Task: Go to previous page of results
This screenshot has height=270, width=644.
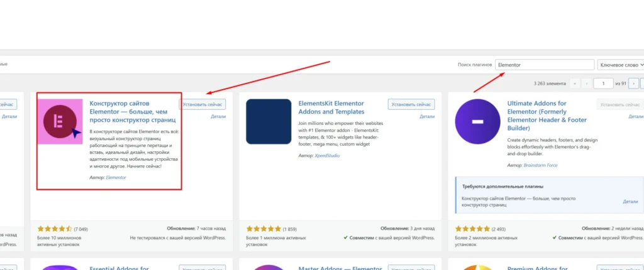Action: click(587, 84)
